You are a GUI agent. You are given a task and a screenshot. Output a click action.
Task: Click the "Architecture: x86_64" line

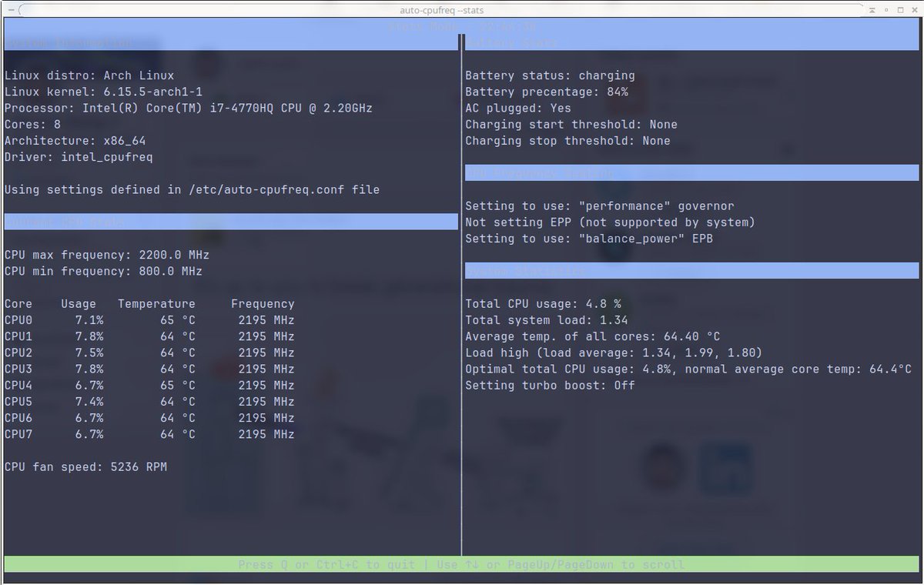[x=75, y=141]
